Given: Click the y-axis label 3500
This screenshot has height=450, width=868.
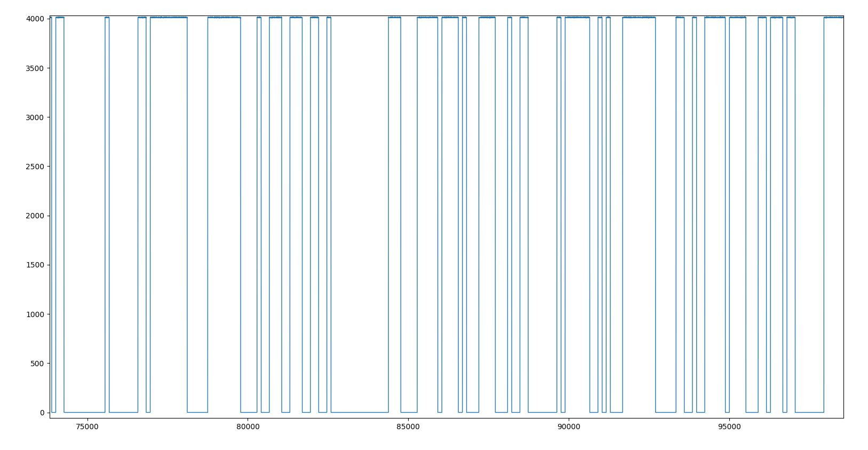Looking at the screenshot, I should [35, 68].
